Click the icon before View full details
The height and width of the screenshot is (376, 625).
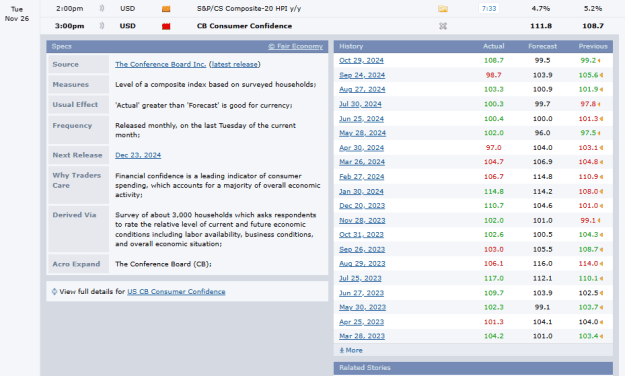tap(54, 292)
